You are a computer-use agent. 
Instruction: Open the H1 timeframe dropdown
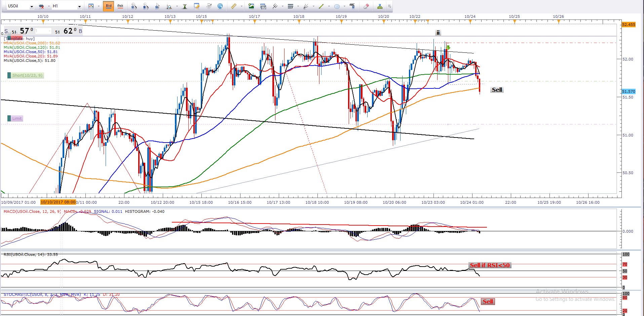click(x=79, y=6)
